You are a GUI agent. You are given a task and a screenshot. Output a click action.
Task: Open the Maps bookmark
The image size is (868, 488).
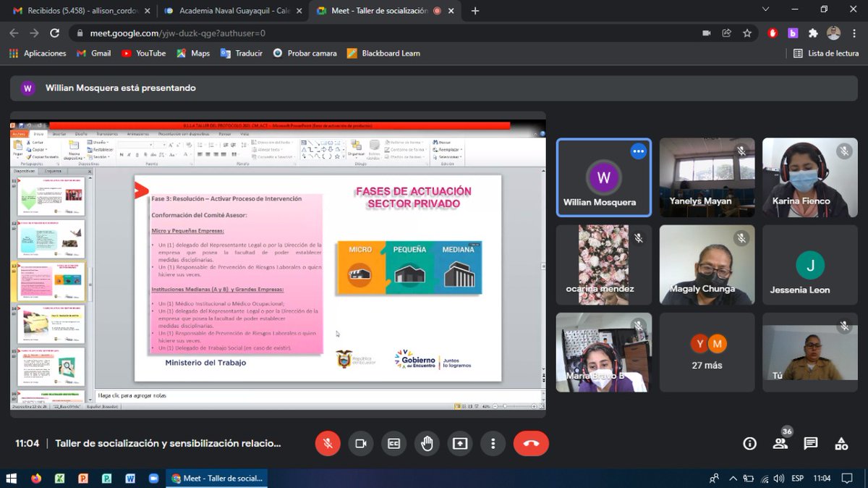(x=193, y=53)
